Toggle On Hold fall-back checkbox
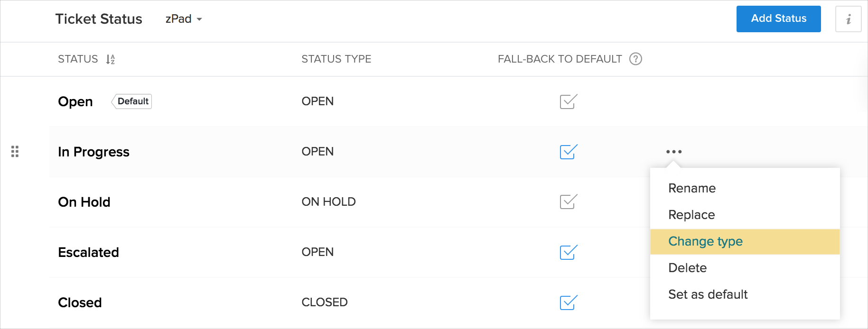The width and height of the screenshot is (868, 329). (x=568, y=202)
